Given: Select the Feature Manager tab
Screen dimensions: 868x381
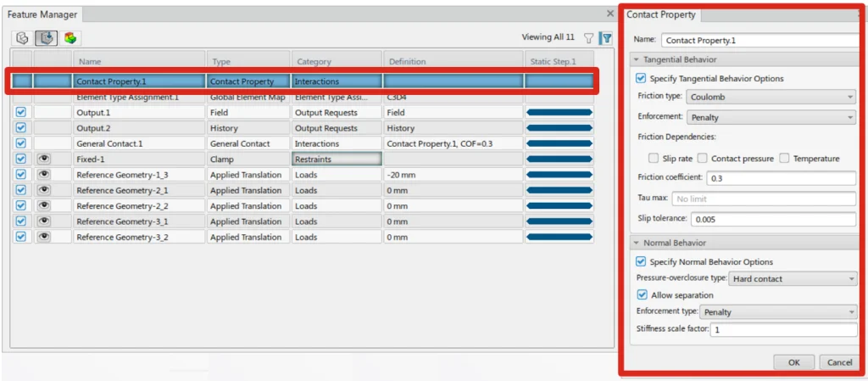Looking at the screenshot, I should pos(42,14).
